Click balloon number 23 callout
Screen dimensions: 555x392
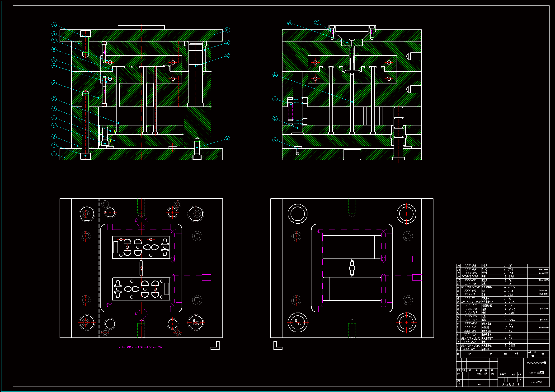point(290,23)
